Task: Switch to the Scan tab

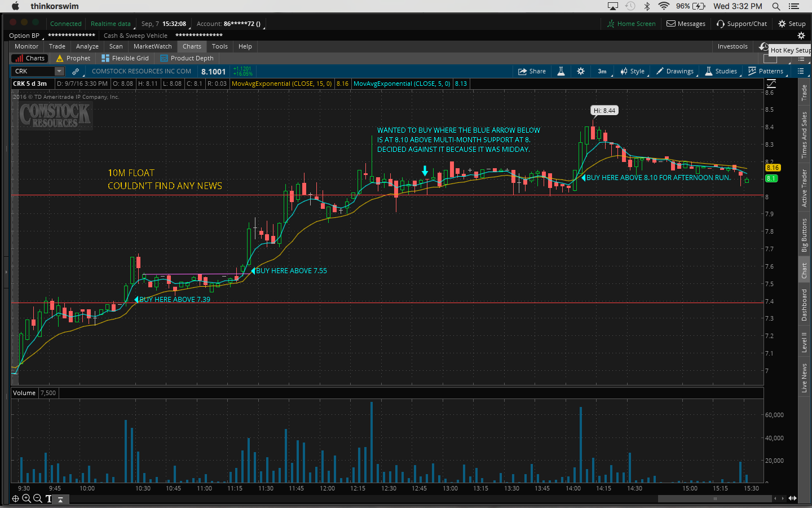Action: point(116,46)
